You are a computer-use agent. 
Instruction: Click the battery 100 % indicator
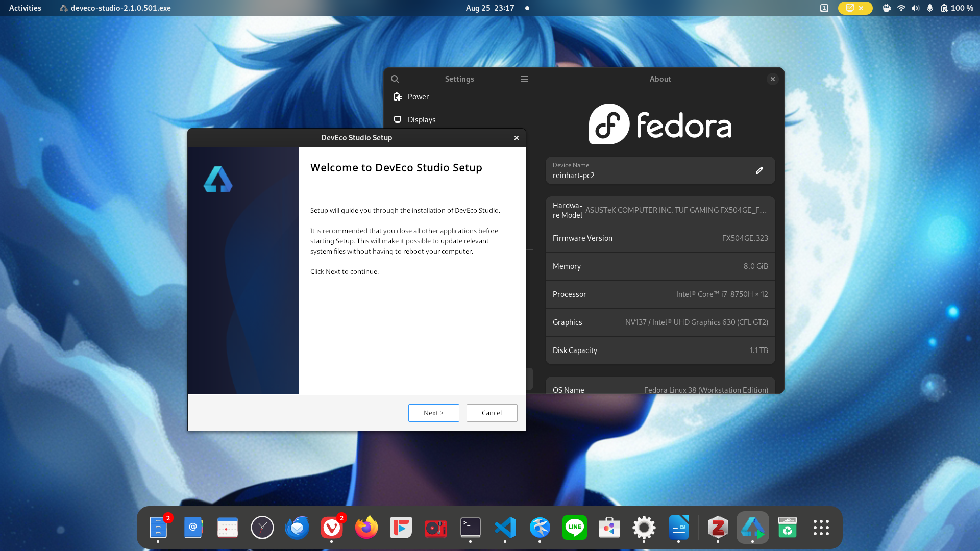click(957, 8)
